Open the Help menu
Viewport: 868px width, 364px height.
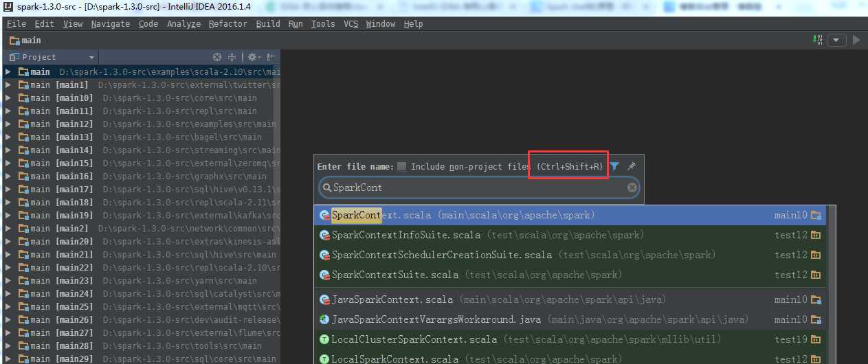point(413,23)
